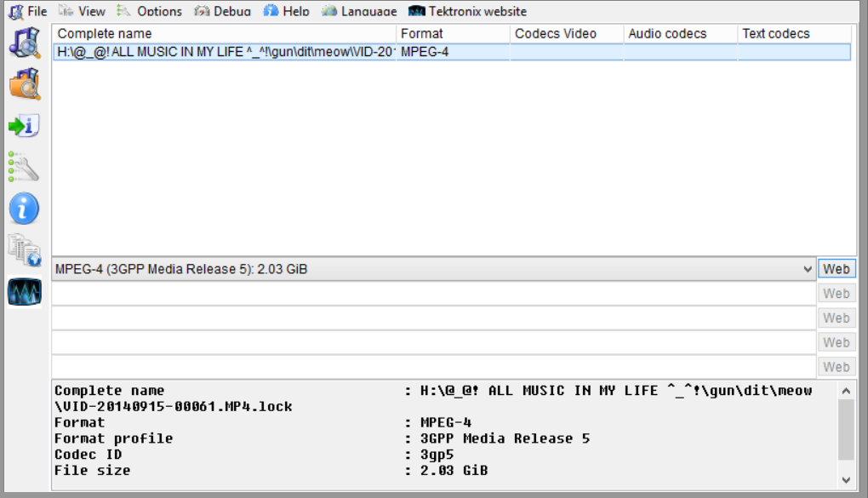Image resolution: width=868 pixels, height=498 pixels.
Task: Click the scroll down arrow in details pane
Action: coord(846,480)
